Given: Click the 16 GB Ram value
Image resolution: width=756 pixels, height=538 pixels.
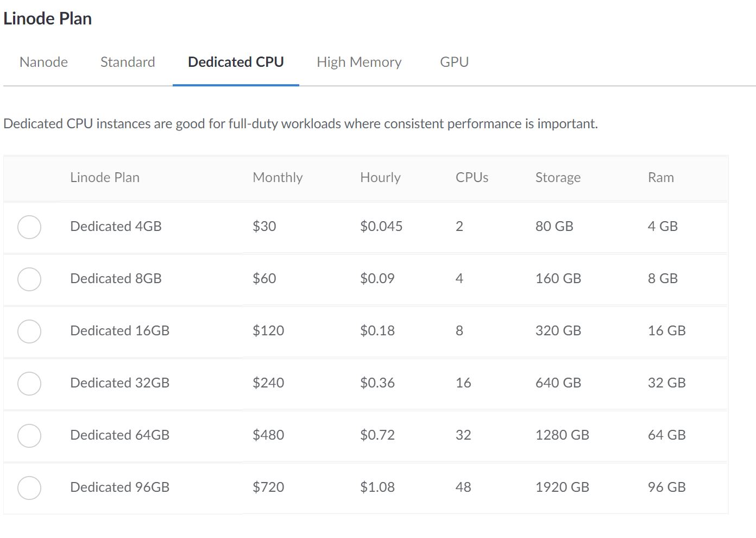Looking at the screenshot, I should pyautogui.click(x=666, y=331).
